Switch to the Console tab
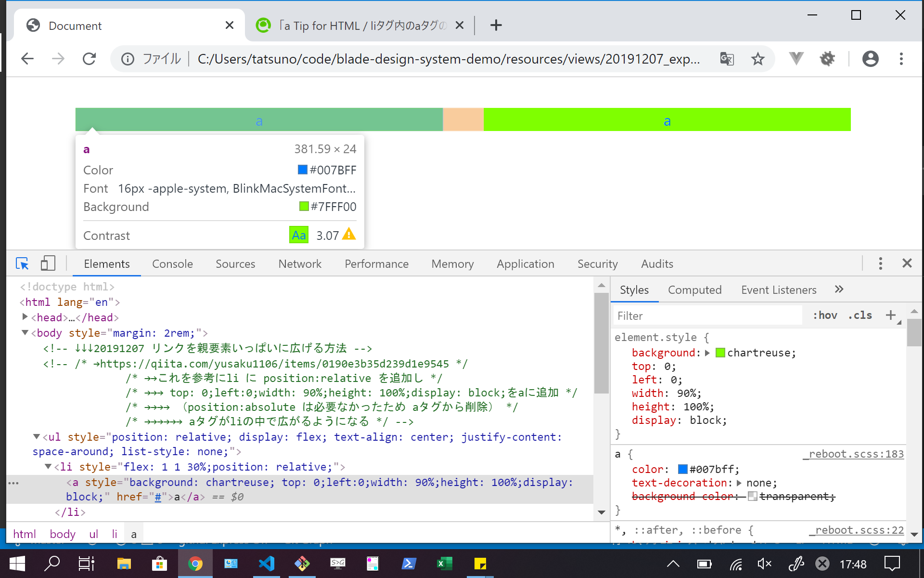Screen dimensions: 924x578 pyautogui.click(x=172, y=264)
